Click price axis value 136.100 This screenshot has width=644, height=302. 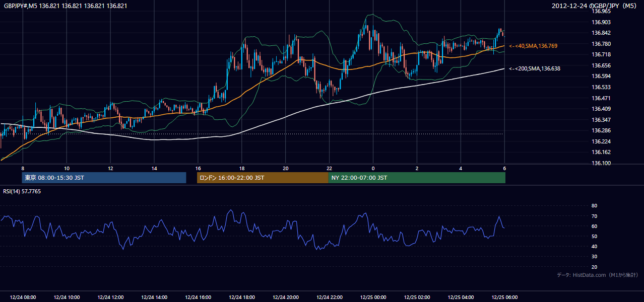601,163
